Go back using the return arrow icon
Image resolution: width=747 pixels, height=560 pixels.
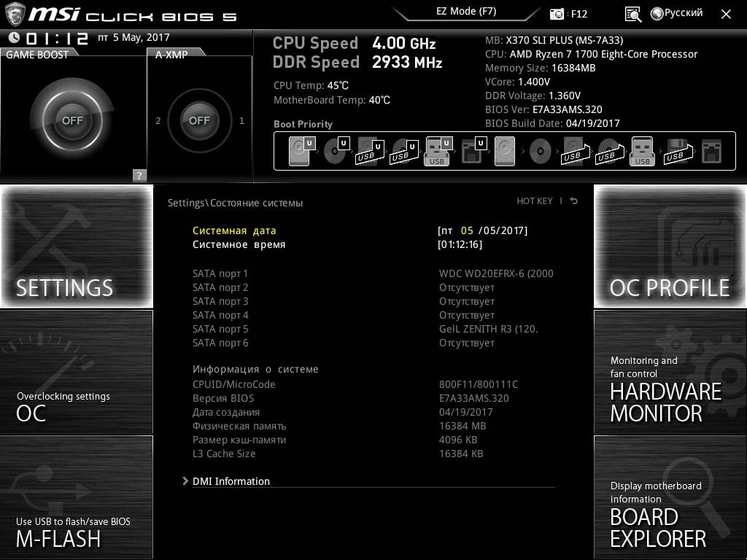coord(574,201)
